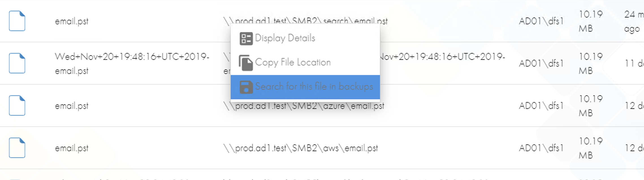The image size is (644, 180).
Task: Choose Copy File Location menu entry
Action: point(305,63)
